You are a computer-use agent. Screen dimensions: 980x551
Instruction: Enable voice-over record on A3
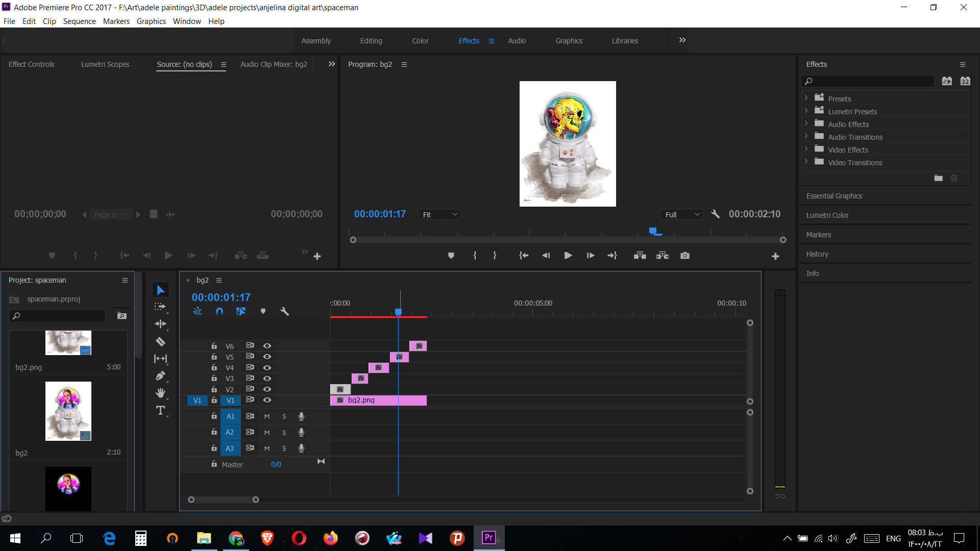(302, 448)
